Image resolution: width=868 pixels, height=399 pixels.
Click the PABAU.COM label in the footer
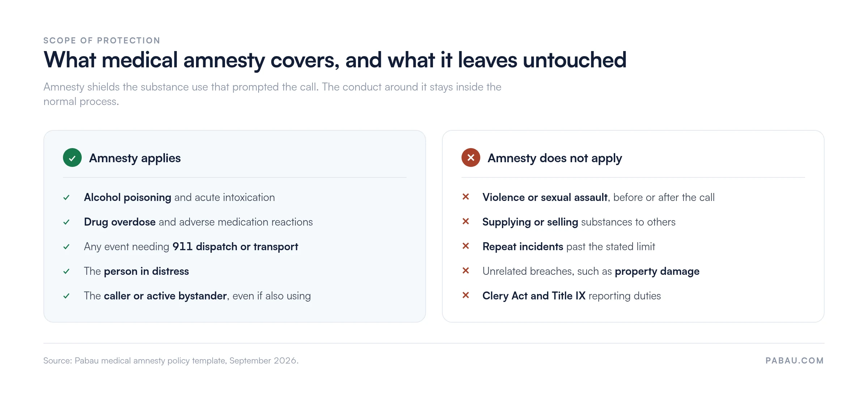coord(795,361)
